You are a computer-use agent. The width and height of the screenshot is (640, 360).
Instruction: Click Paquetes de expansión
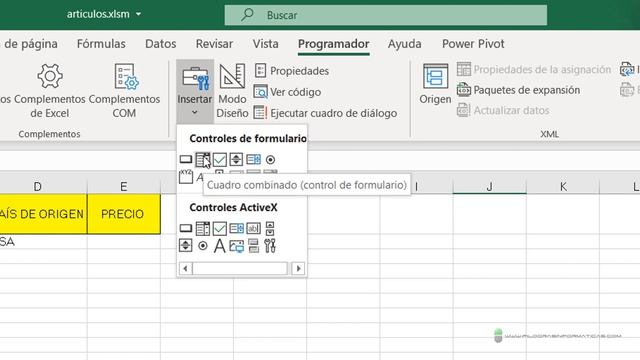518,90
